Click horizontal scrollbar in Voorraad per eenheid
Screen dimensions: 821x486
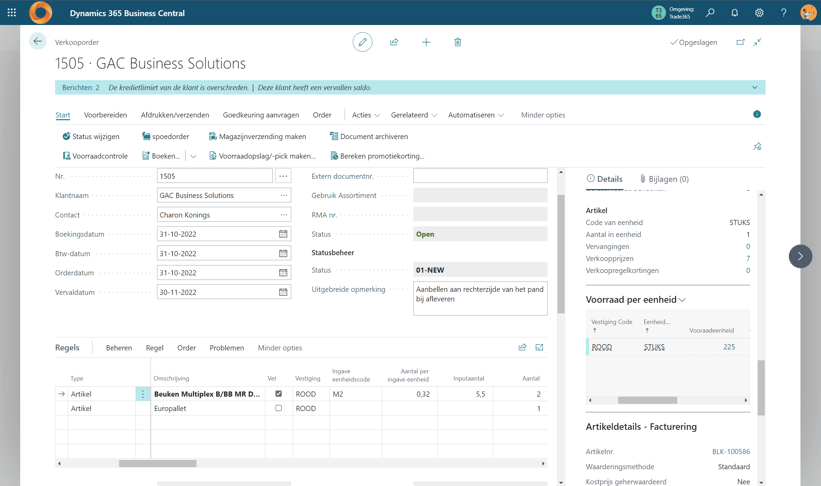pos(647,400)
